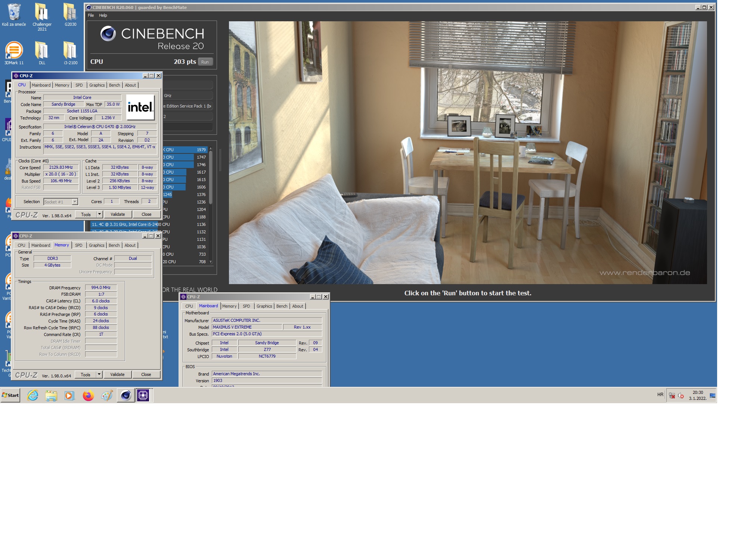Open Paint from the taskbar

click(x=107, y=395)
